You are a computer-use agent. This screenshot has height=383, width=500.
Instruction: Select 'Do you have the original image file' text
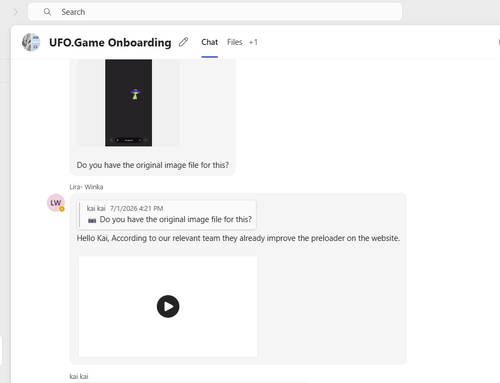[153, 165]
